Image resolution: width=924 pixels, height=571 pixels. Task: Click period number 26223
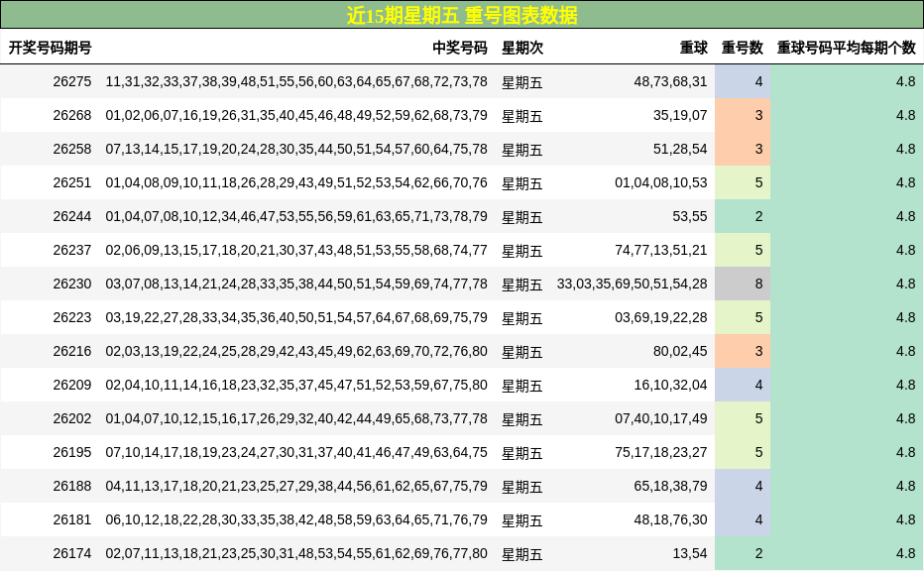[x=72, y=317]
